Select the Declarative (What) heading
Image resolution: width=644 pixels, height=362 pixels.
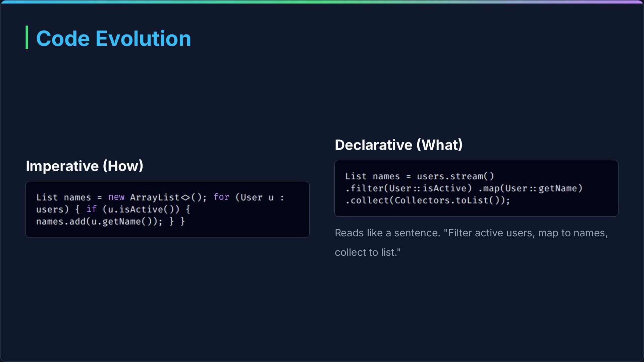(x=398, y=145)
